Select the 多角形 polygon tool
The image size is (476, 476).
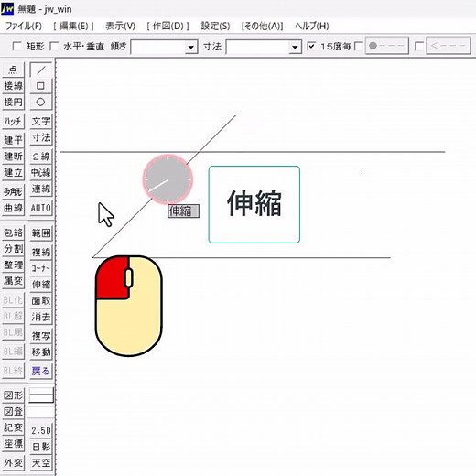pyautogui.click(x=13, y=192)
